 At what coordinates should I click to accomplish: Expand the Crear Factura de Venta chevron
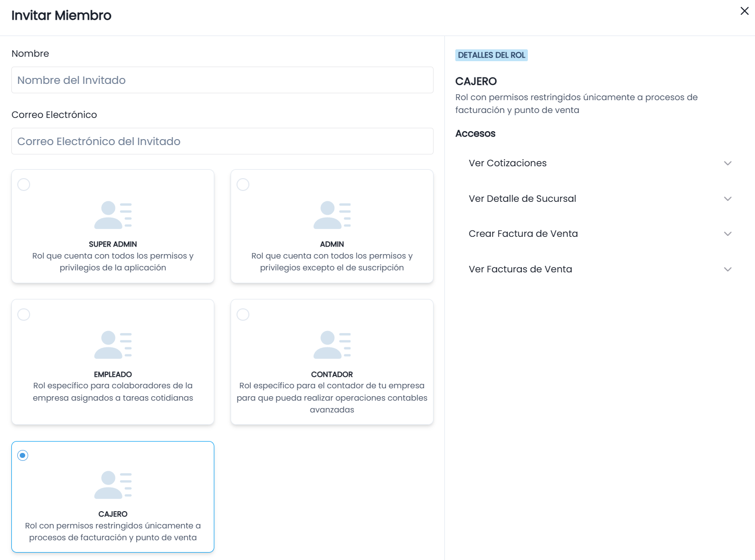728,234
